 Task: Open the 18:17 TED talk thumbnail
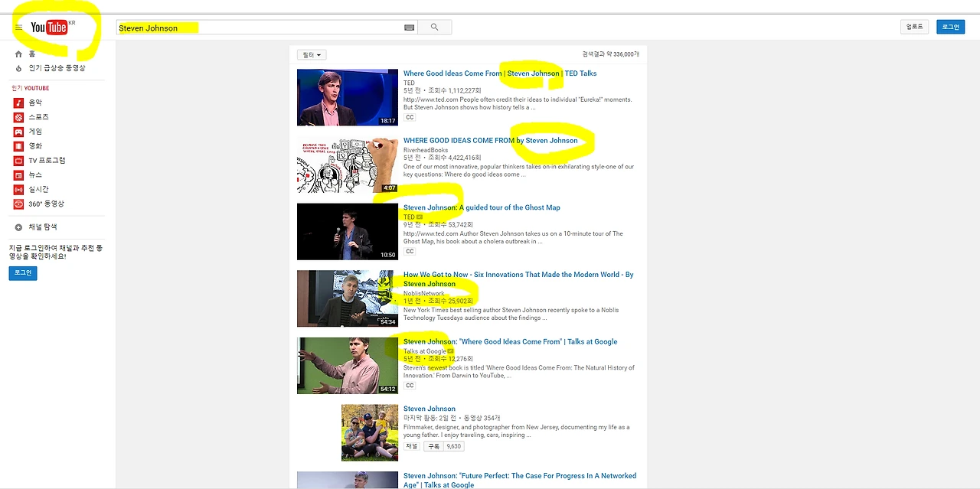348,97
